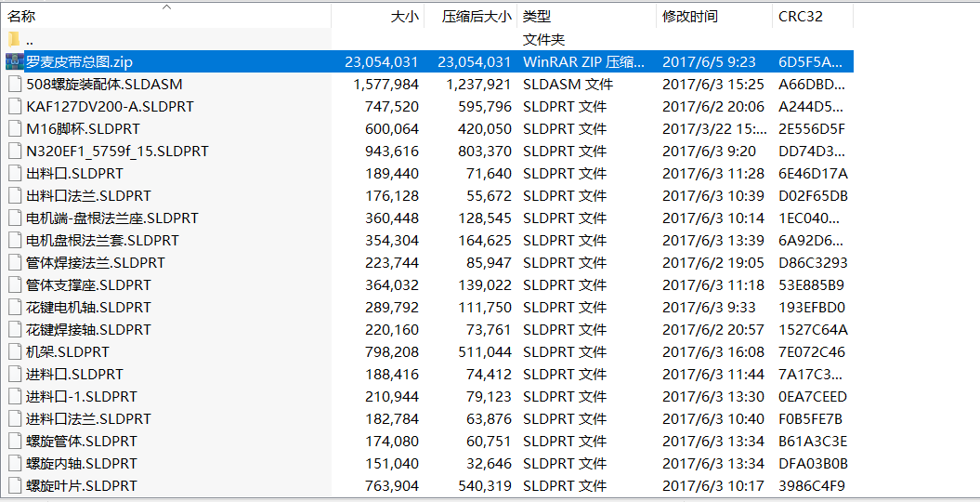Select the file name 进料口法兰.SLDPRT
The image size is (980, 502).
click(x=88, y=419)
